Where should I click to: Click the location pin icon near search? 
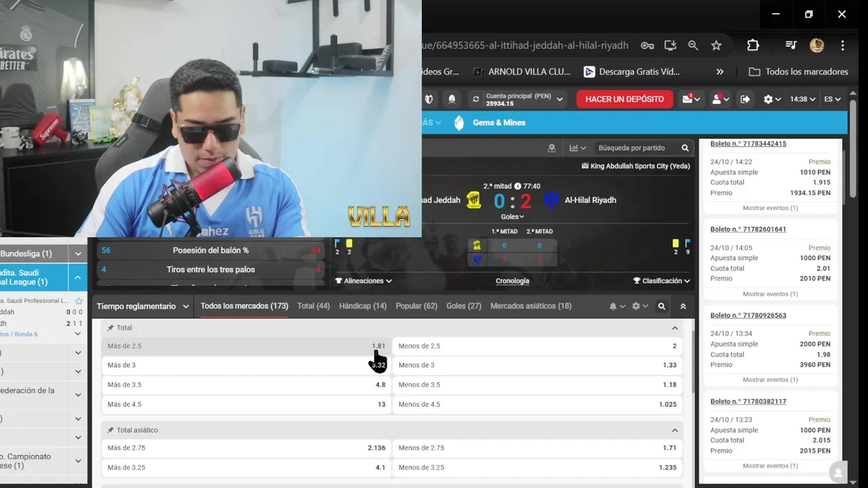tap(551, 148)
